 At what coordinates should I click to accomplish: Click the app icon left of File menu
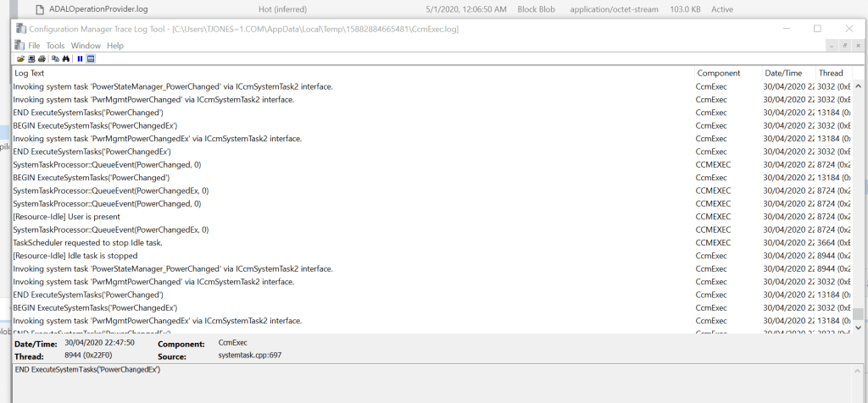(x=20, y=45)
